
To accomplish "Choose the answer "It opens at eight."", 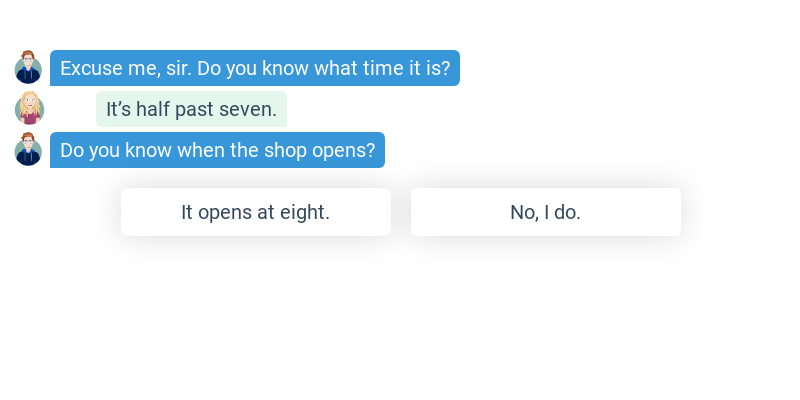I will 255,212.
